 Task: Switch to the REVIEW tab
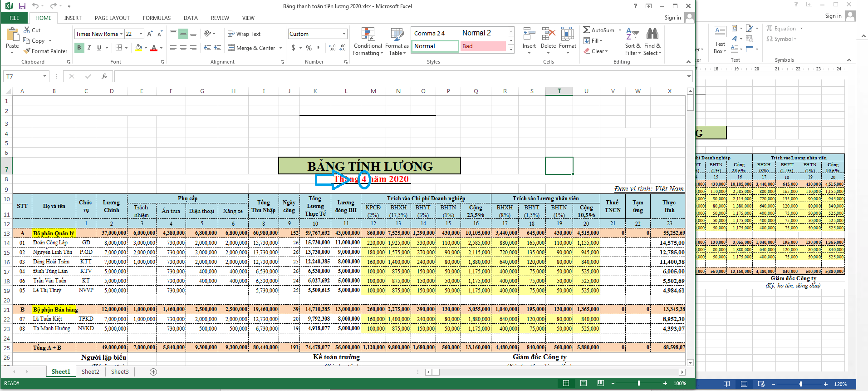220,18
